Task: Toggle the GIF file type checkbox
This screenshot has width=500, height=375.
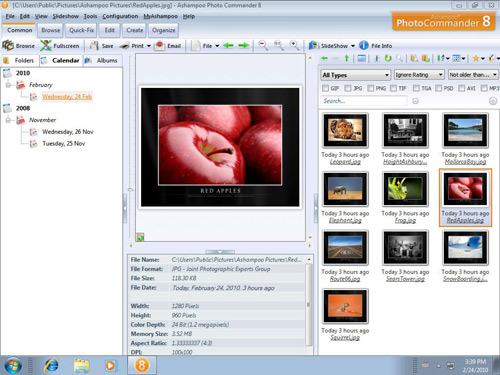Action: tap(325, 88)
